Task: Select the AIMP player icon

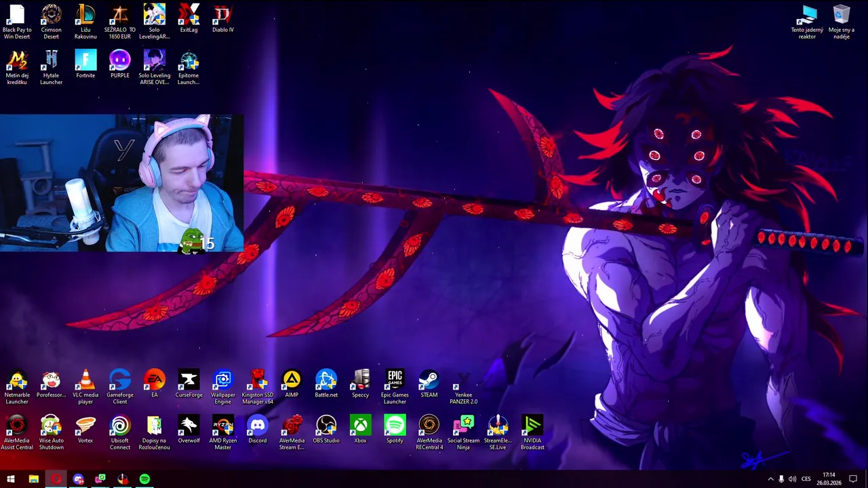Action: [x=292, y=384]
